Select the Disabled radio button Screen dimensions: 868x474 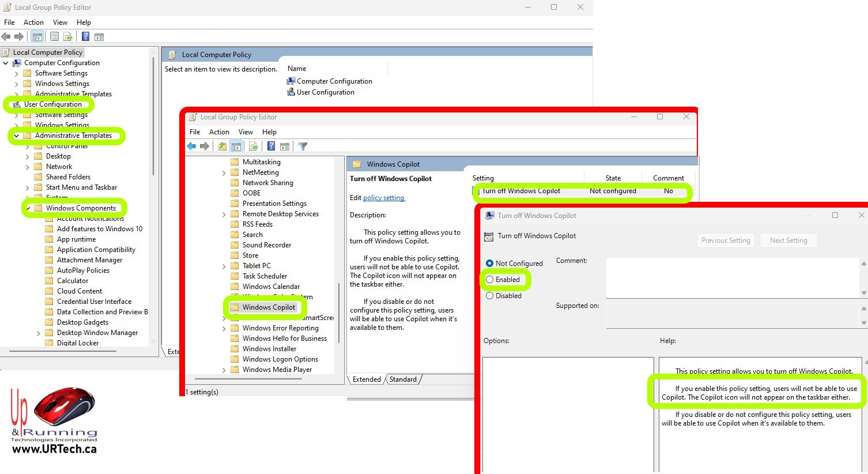click(x=490, y=296)
